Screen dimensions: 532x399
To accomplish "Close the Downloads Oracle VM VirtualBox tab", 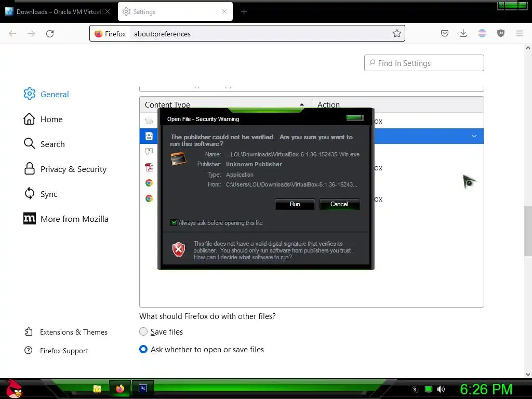I will (x=108, y=11).
